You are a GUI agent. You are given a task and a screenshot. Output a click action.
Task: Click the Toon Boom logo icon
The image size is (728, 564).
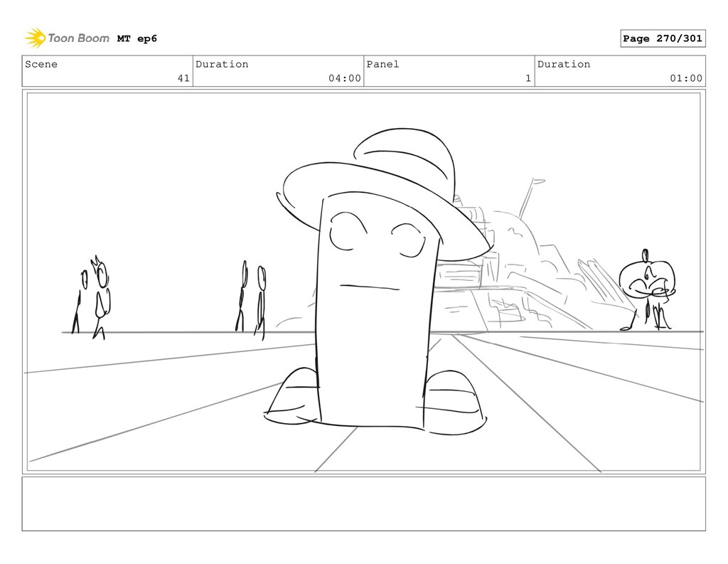pos(35,38)
